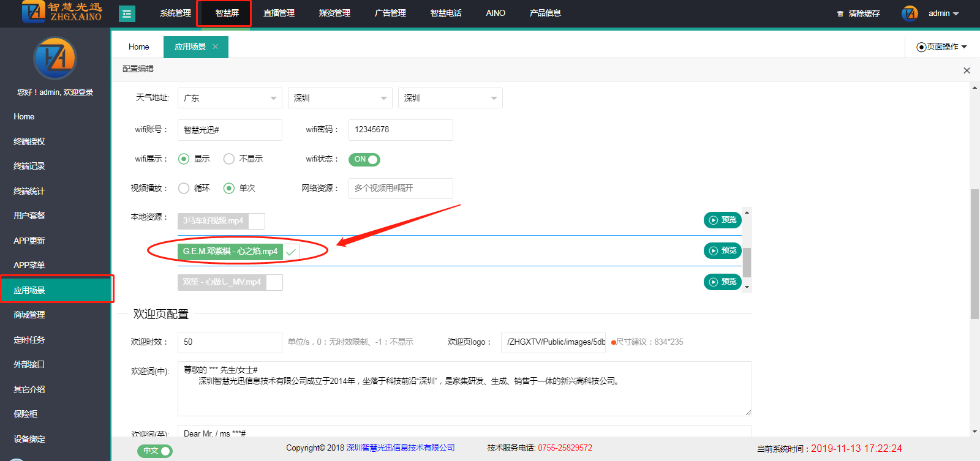Open the 广东 province dropdown
This screenshot has width=980, height=461.
click(230, 98)
